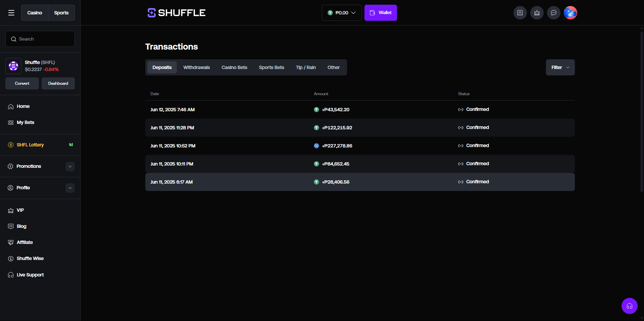Image resolution: width=644 pixels, height=321 pixels.
Task: Select the Sports mode button
Action: pos(61,13)
